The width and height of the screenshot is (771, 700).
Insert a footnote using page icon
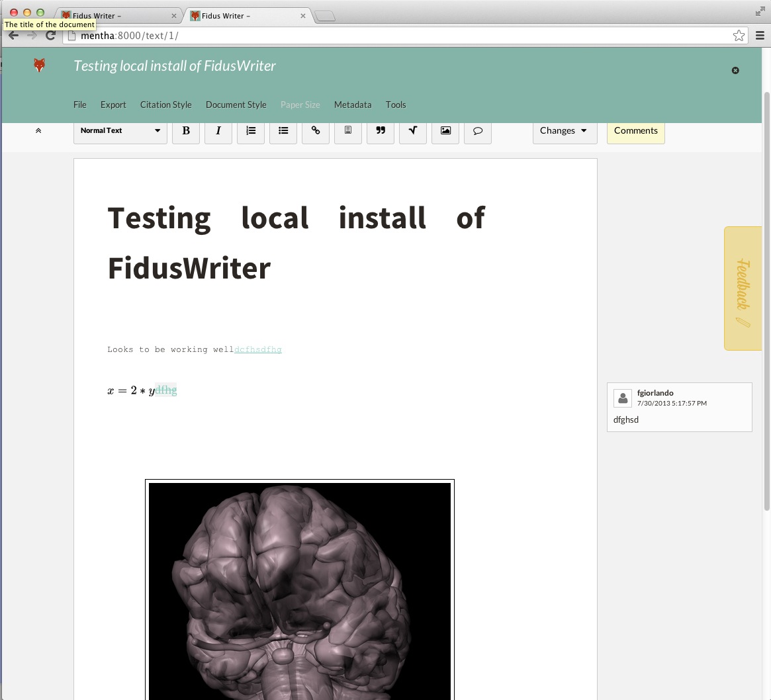click(x=348, y=131)
